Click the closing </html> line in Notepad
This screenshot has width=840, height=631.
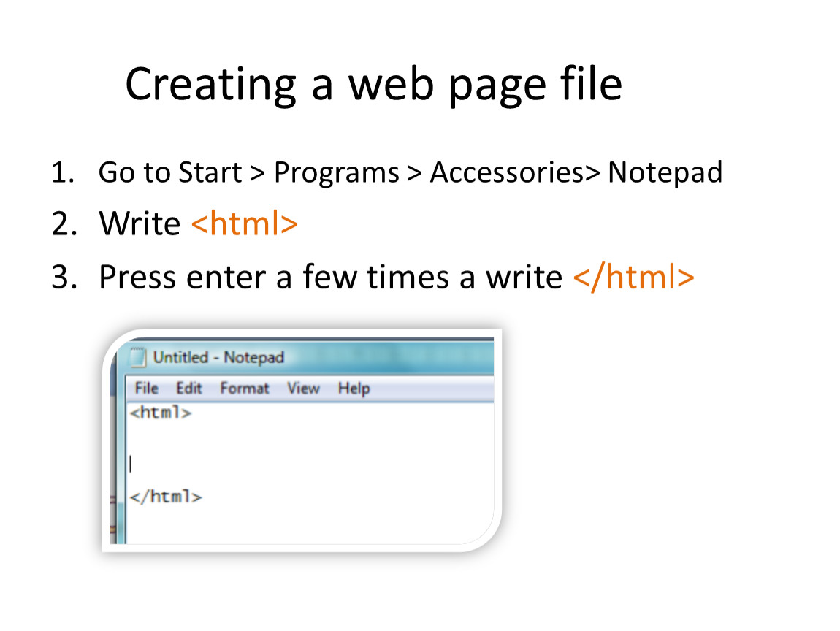pos(166,497)
